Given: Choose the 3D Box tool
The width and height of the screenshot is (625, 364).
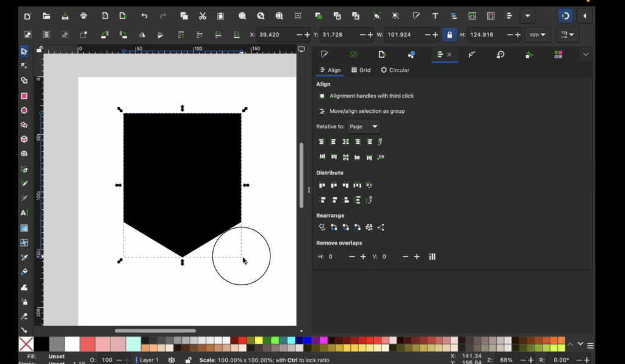Looking at the screenshot, I should point(24,139).
